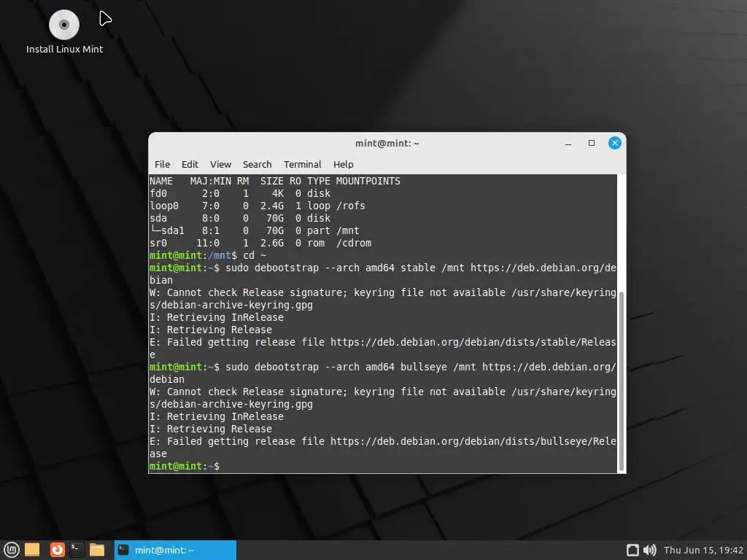Click the terminal vertical scrollbar
Image resolution: width=747 pixels, height=560 pixels.
(x=621, y=381)
